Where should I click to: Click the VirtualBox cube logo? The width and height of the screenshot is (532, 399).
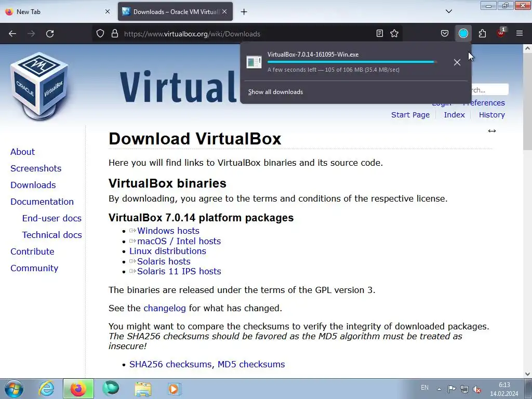coord(39,87)
